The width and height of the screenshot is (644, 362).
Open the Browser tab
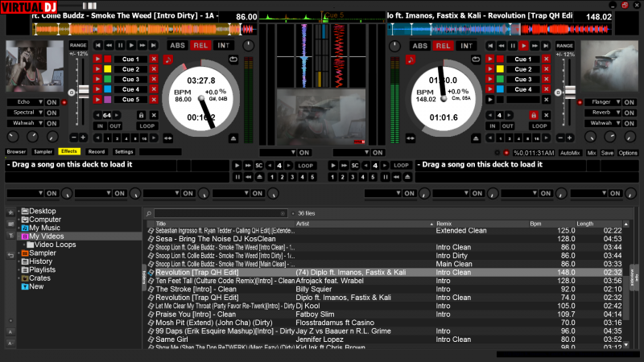(16, 151)
